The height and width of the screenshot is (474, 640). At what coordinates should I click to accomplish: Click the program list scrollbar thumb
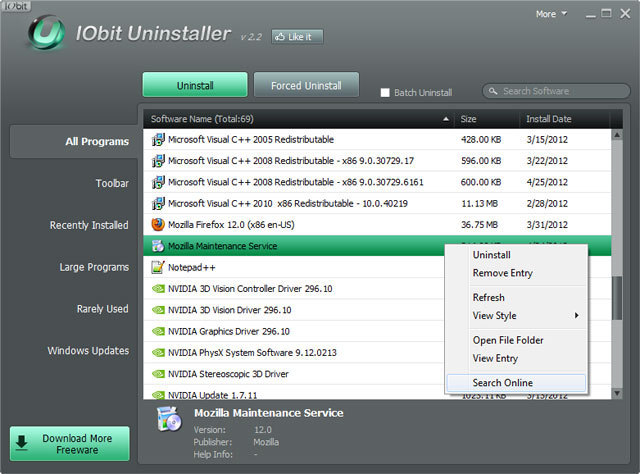[x=617, y=299]
